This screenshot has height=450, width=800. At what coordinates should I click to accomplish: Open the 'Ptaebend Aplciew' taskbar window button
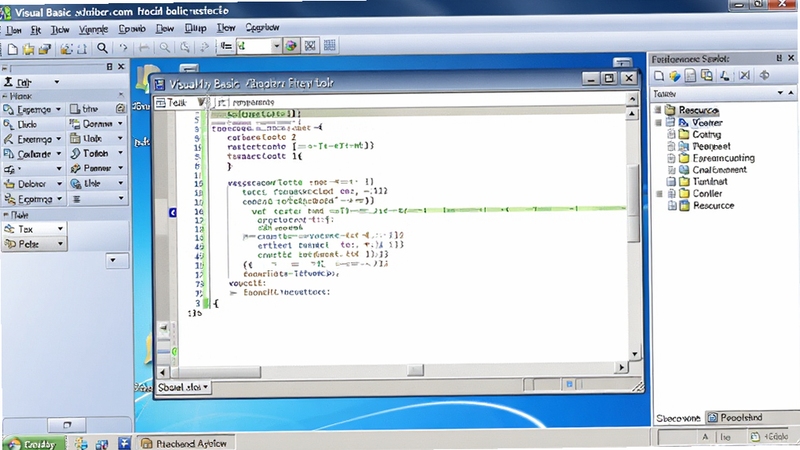tap(185, 443)
